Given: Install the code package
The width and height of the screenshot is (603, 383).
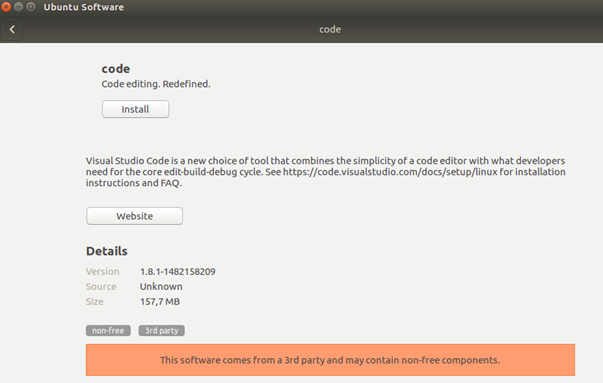Looking at the screenshot, I should click(135, 109).
